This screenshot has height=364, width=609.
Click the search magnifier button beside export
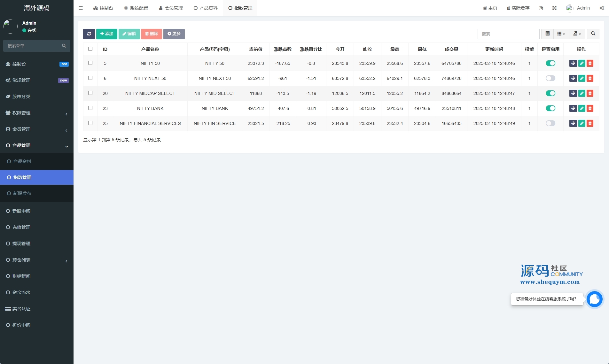point(593,34)
